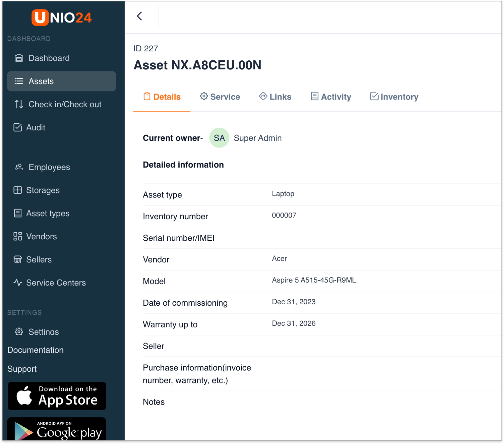The image size is (504, 444).
Task: View the Activity tab
Action: point(331,97)
